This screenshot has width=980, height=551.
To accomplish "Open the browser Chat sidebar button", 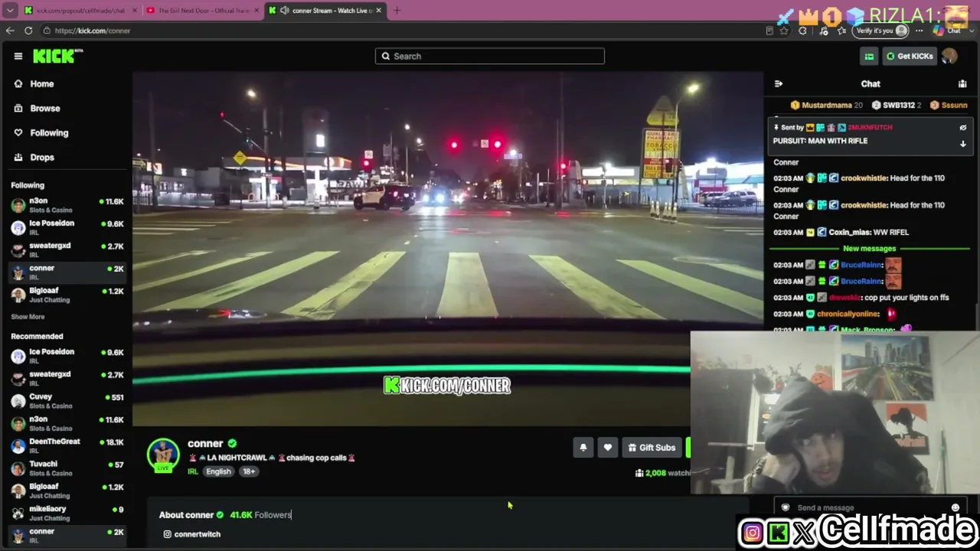I will [x=948, y=31].
